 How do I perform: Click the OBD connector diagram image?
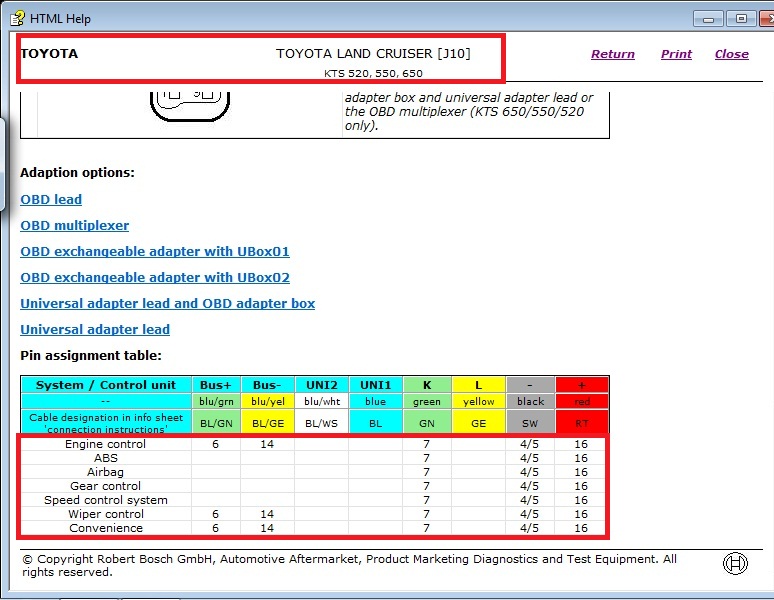coord(190,104)
